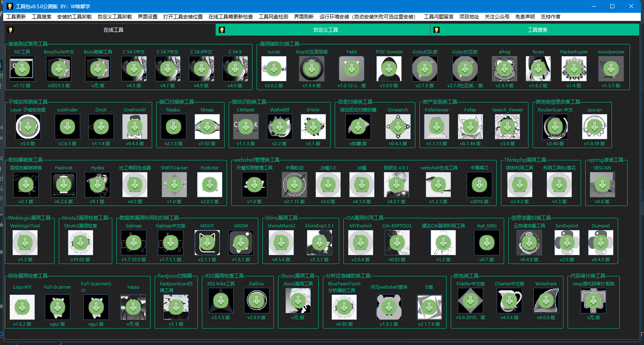644x345 pixels.
Task: Switch to the 在线工具 tab
Action: [110, 30]
